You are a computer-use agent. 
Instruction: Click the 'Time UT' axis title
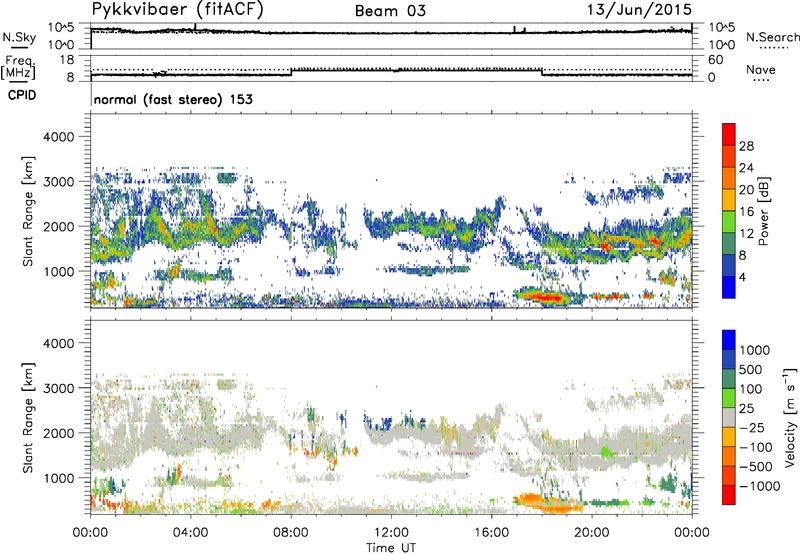[391, 548]
